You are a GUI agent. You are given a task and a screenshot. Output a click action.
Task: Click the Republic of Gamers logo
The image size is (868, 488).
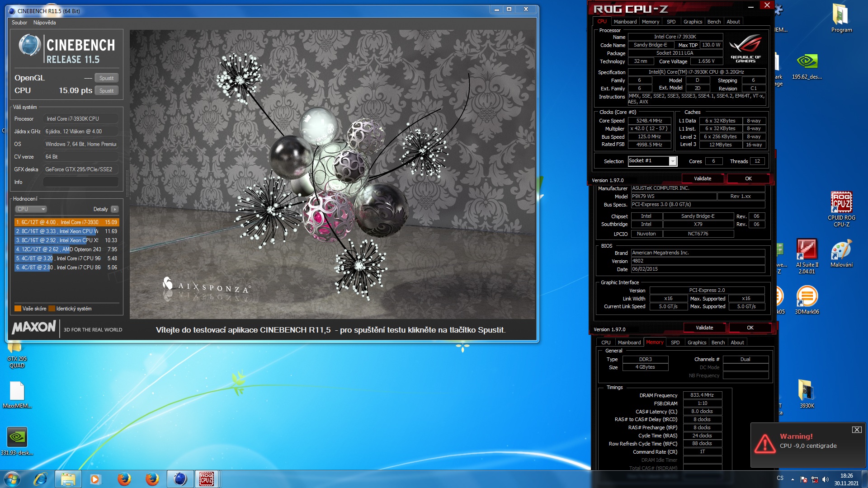[x=745, y=48]
